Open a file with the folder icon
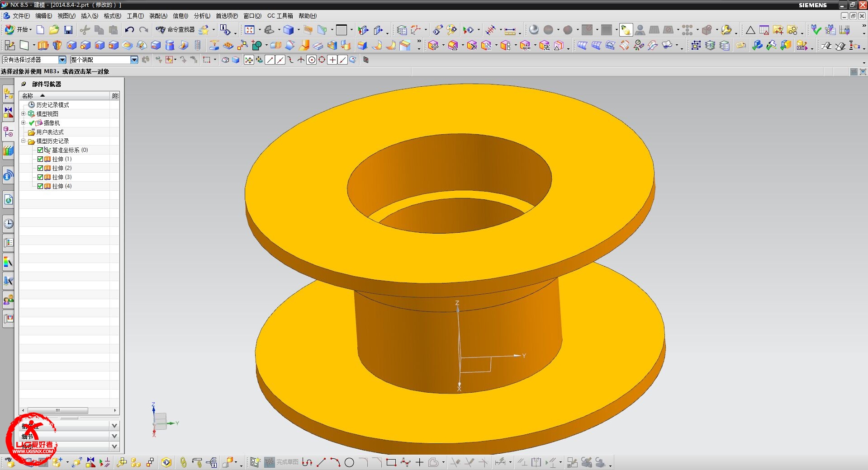Viewport: 868px width, 470px height. [54, 30]
